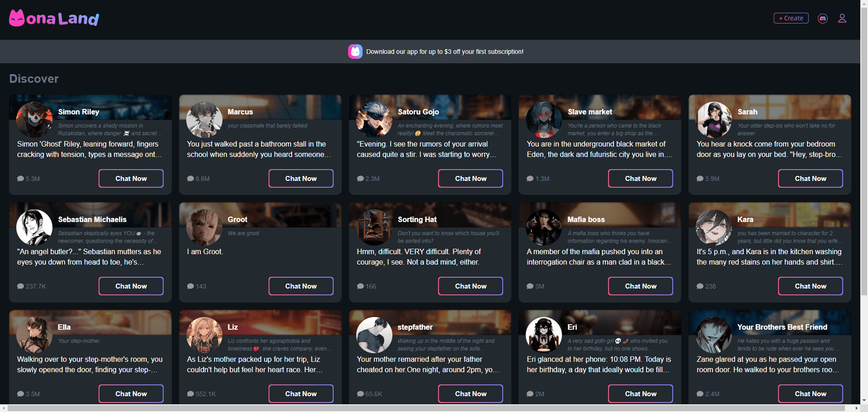868x412 pixels.
Task: Open Ella avatar image
Action: pyautogui.click(x=34, y=335)
